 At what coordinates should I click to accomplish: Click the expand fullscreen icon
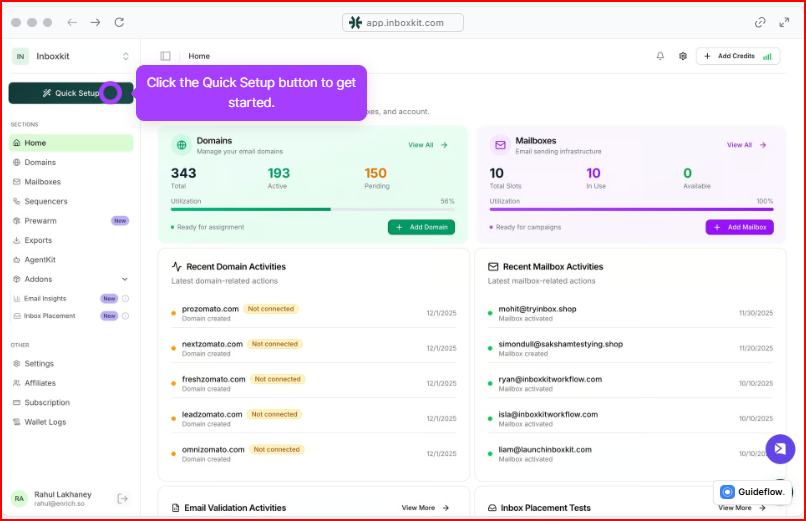784,22
